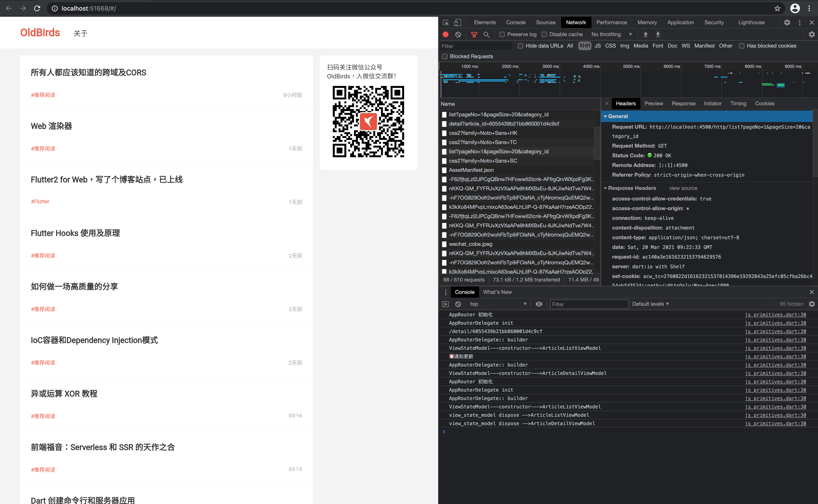Open Chrome three-dot menu
The height and width of the screenshot is (504, 818).
[809, 8]
